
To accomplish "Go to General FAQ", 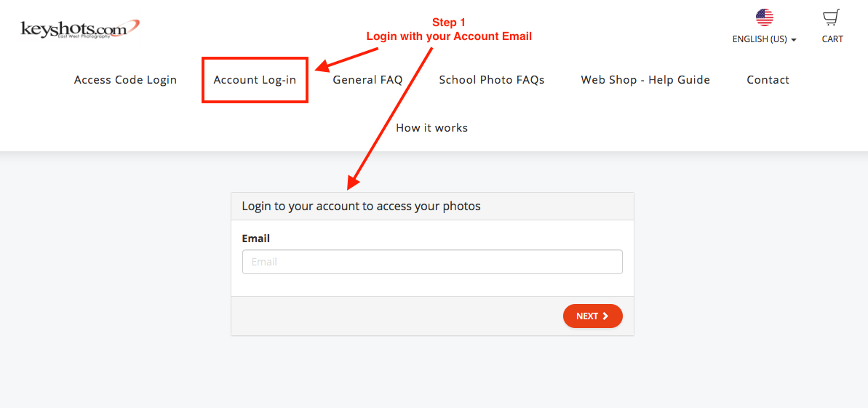I will (x=367, y=80).
